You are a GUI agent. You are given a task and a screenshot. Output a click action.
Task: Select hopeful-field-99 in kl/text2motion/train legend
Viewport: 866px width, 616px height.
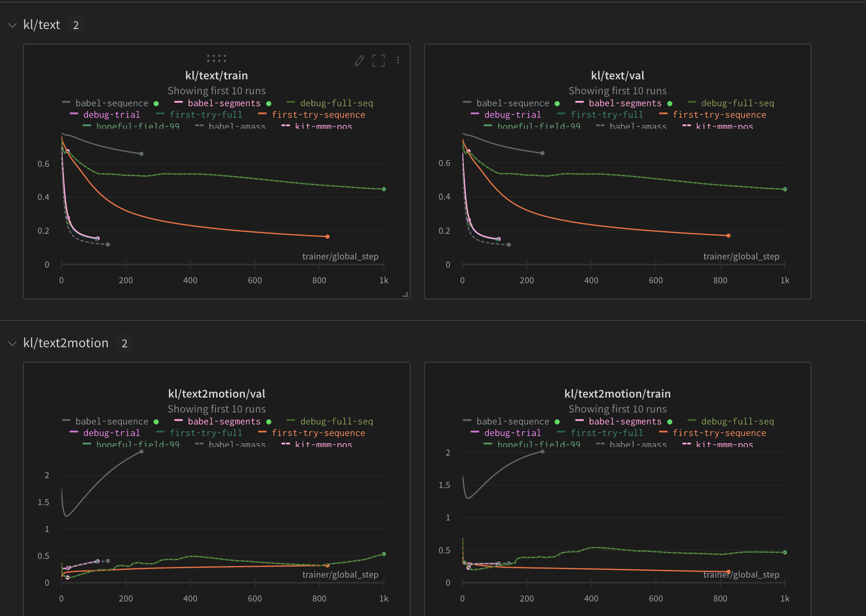pyautogui.click(x=539, y=444)
